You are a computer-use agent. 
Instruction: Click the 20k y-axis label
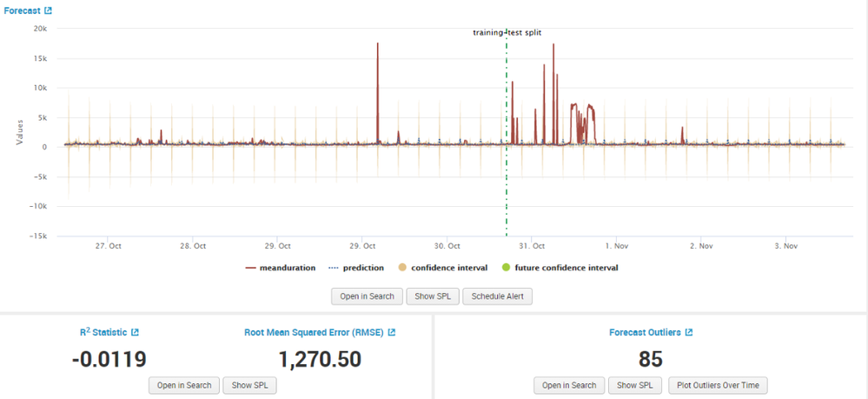point(42,29)
